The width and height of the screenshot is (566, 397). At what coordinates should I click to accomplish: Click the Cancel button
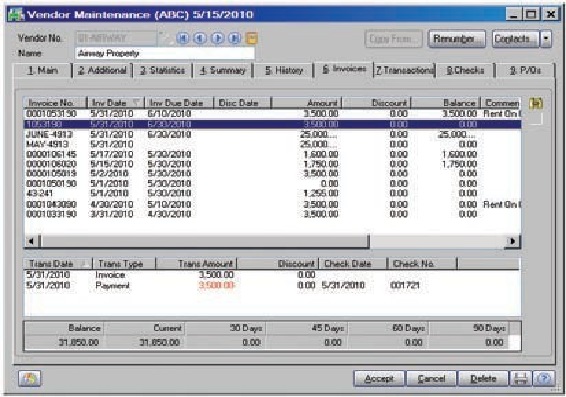[431, 379]
